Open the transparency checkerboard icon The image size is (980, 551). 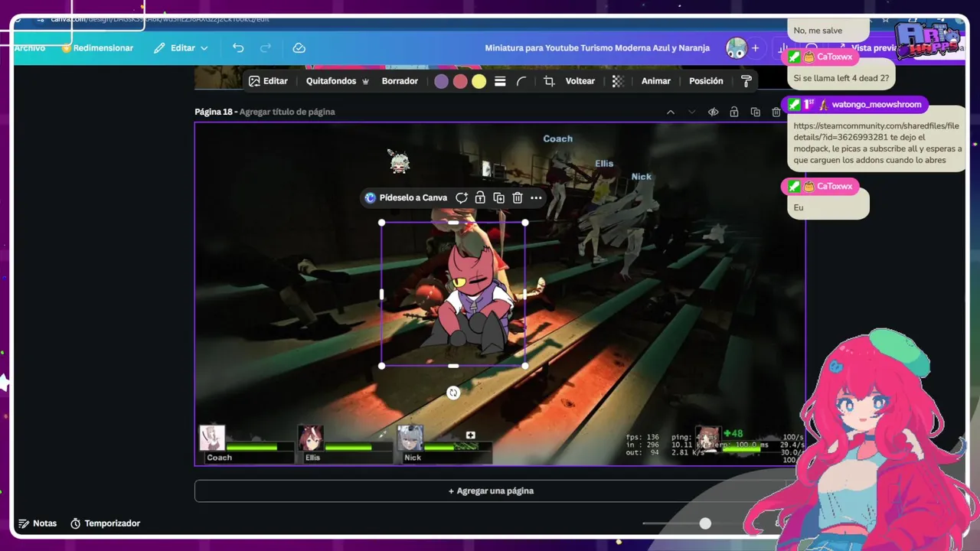tap(618, 81)
